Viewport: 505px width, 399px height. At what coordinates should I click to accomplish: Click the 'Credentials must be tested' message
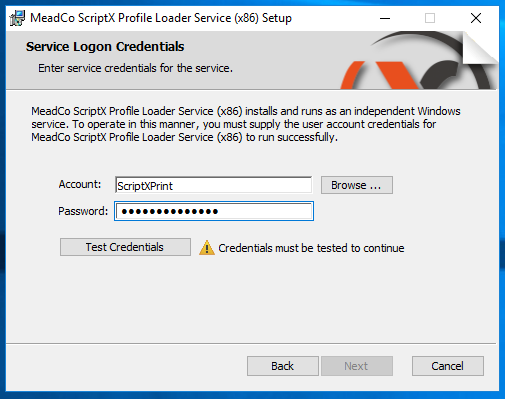311,248
